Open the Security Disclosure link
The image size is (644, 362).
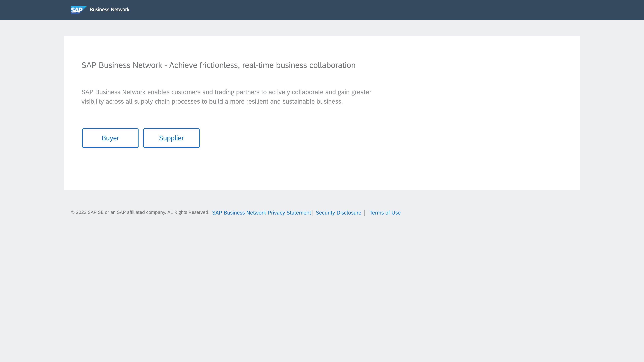coord(338,213)
